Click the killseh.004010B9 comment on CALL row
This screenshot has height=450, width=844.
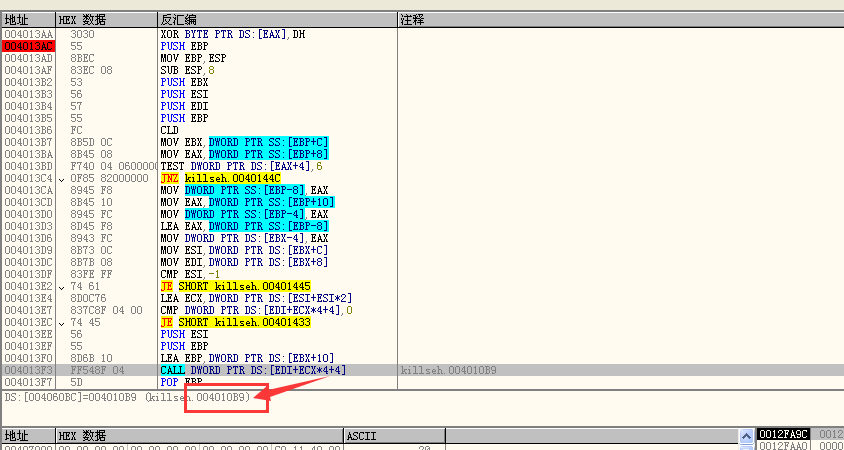[x=448, y=370]
